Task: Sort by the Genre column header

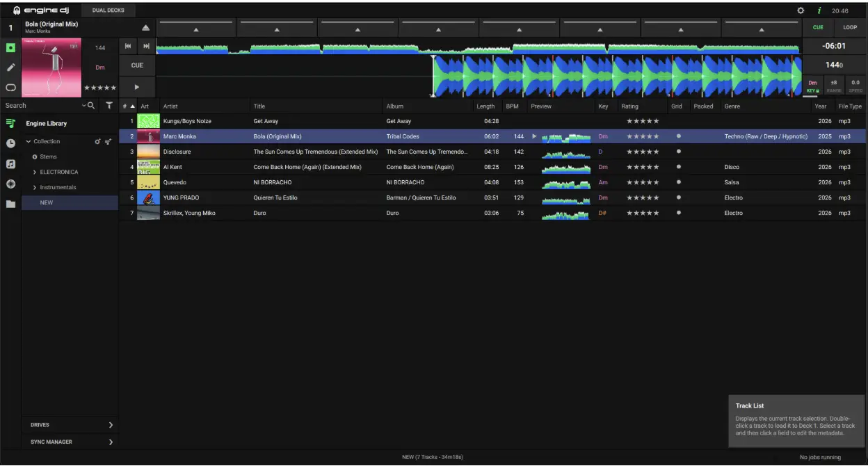Action: point(766,106)
